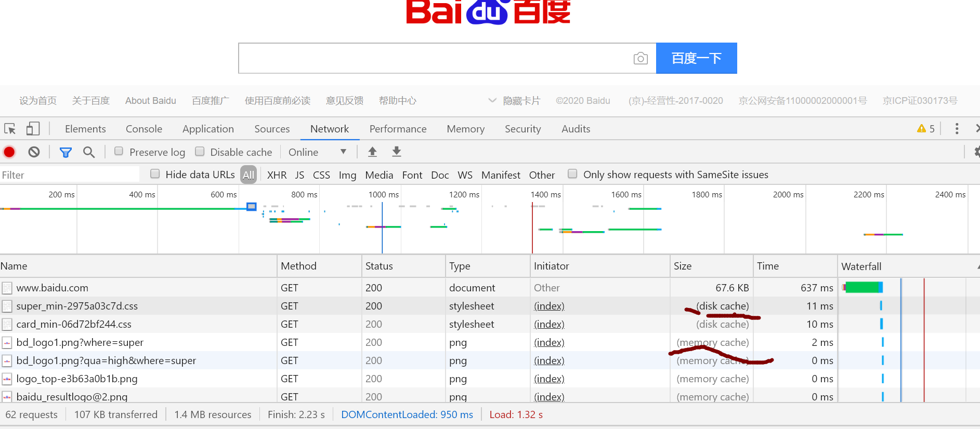
Task: Check Only show requests with SameSite issues
Action: pos(572,173)
